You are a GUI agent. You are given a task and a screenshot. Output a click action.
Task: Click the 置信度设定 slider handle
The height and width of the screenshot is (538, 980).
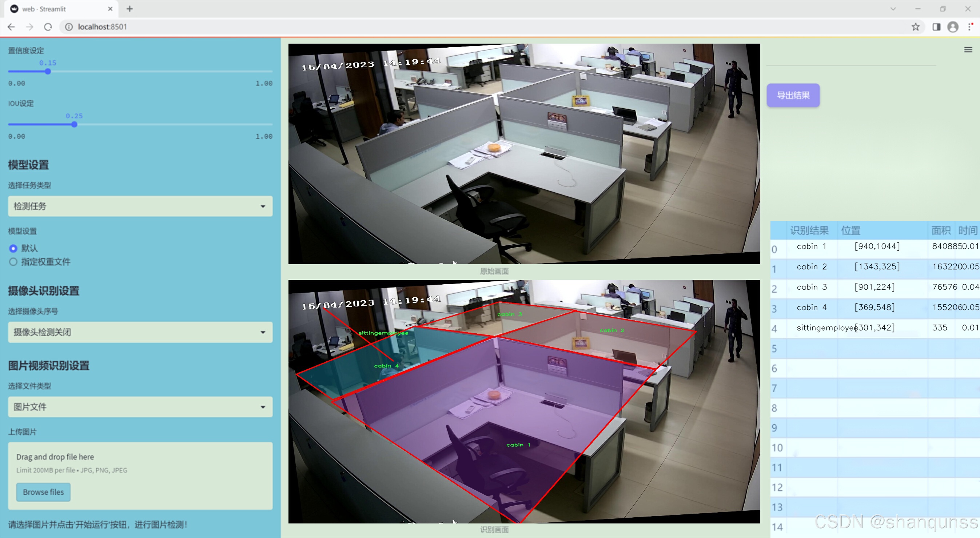(x=48, y=72)
